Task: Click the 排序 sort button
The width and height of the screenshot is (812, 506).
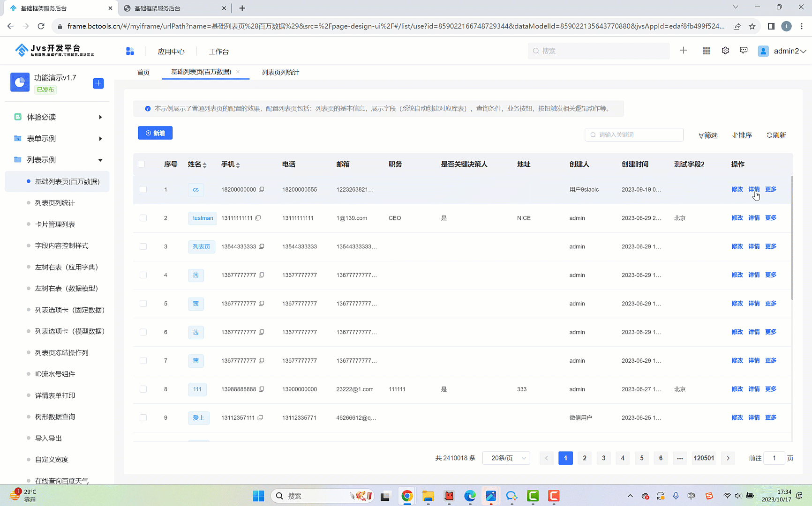Action: pos(742,135)
